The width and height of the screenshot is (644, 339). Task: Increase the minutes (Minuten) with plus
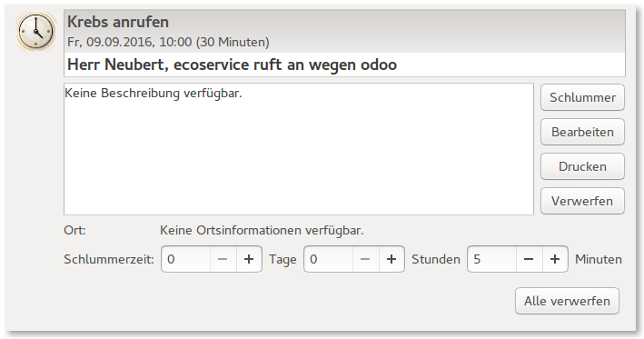[555, 259]
